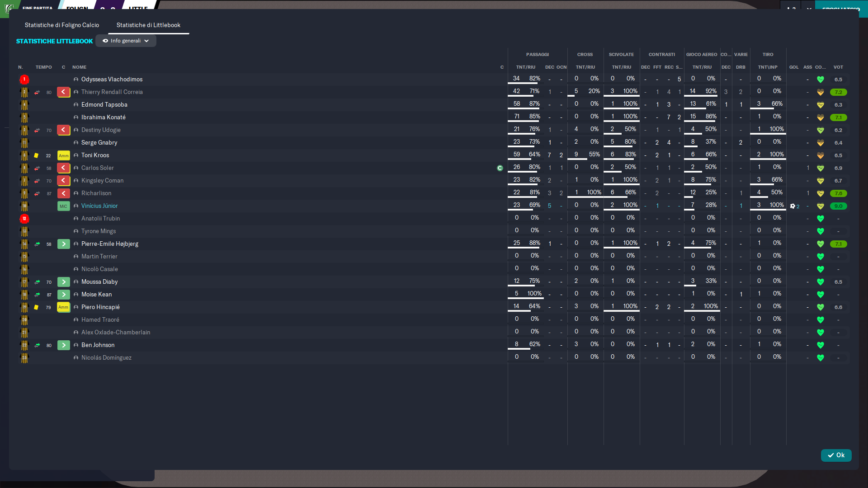Click CONTRASTI column group header
Viewport: 868px width, 488px height.
[x=662, y=55]
